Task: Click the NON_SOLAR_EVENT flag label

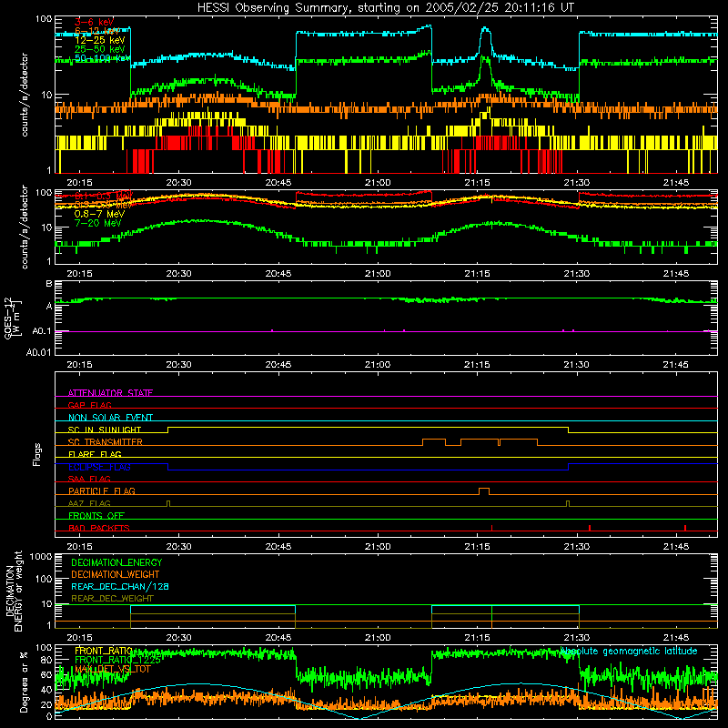Action: click(110, 418)
